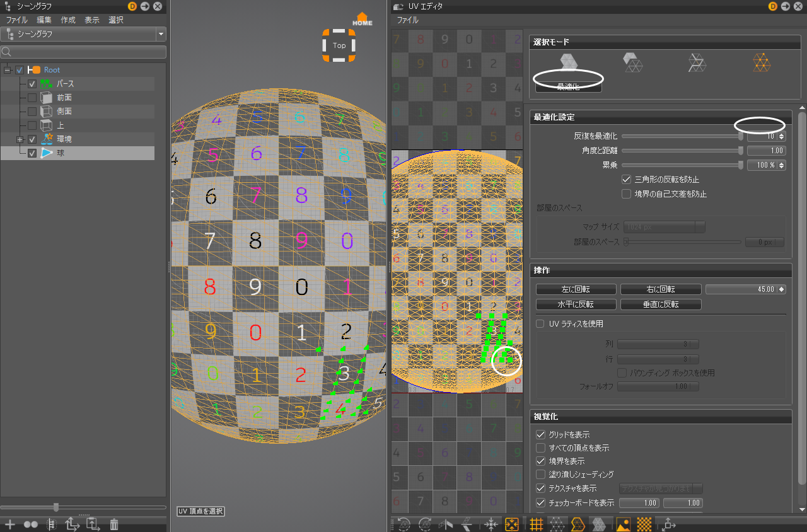Click paste transform clipboard icon

click(x=93, y=524)
